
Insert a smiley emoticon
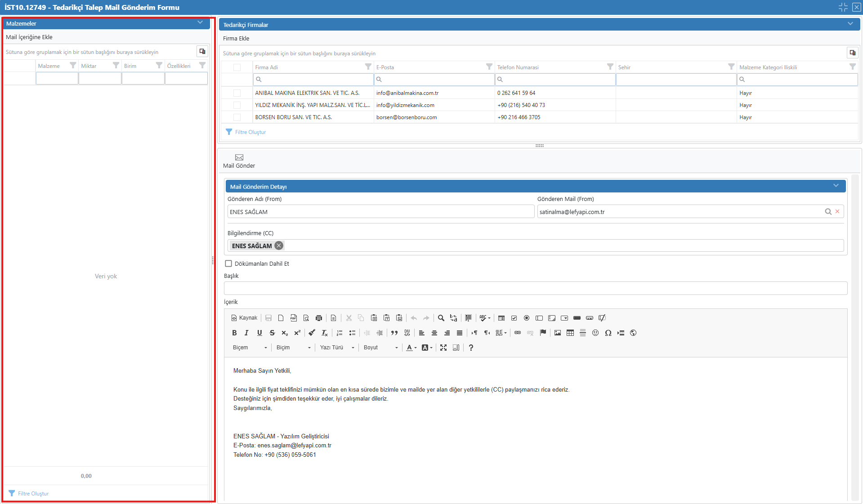click(x=595, y=333)
